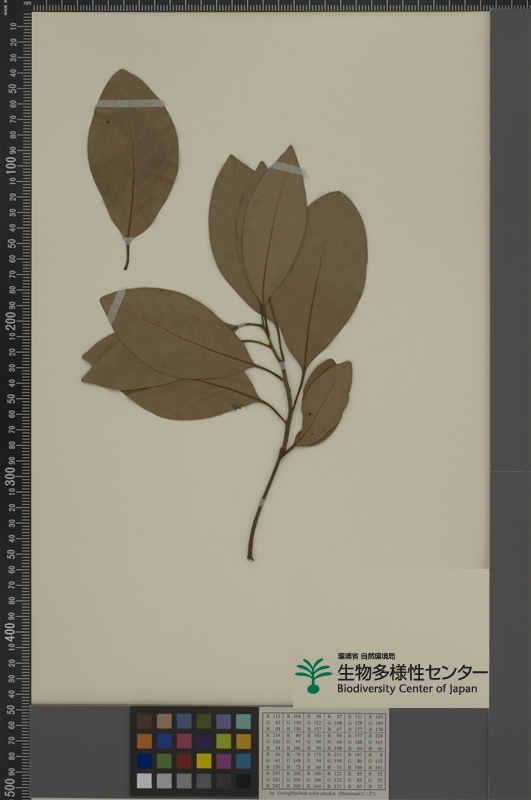This screenshot has width=531, height=800.
Task: Click the small spotted leaf at right
Action: [324, 402]
